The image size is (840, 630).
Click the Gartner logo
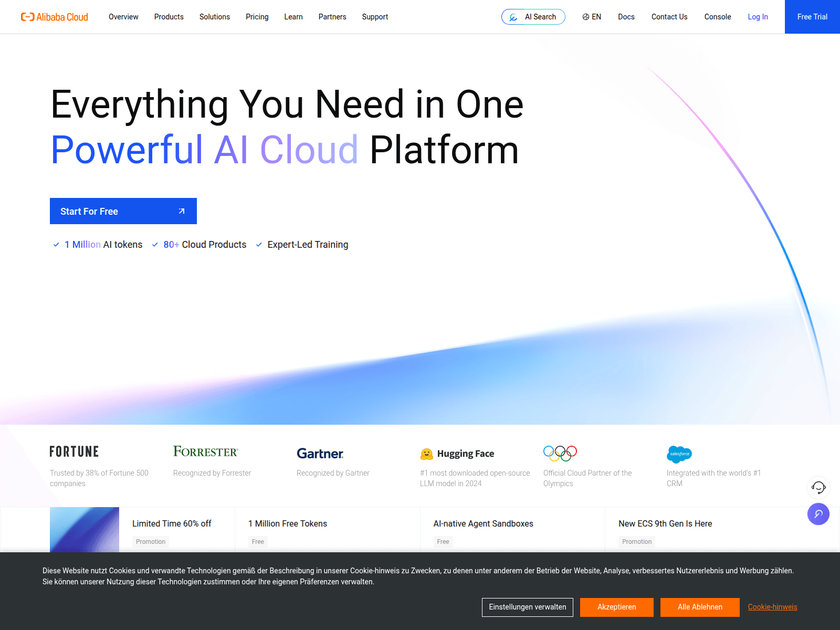coord(320,453)
